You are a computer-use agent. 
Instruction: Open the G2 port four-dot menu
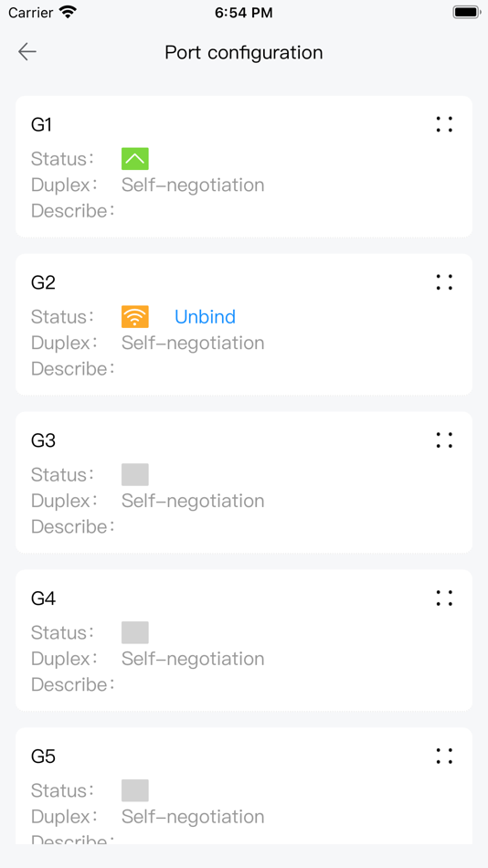coord(444,282)
